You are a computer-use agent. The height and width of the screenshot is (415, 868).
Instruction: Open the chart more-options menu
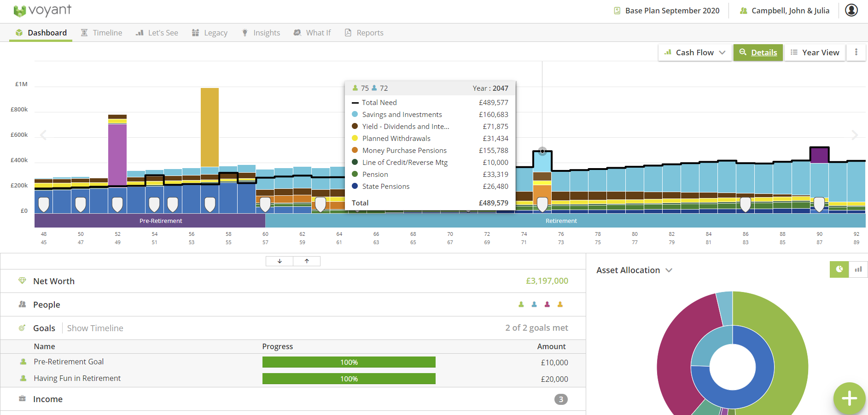point(856,53)
